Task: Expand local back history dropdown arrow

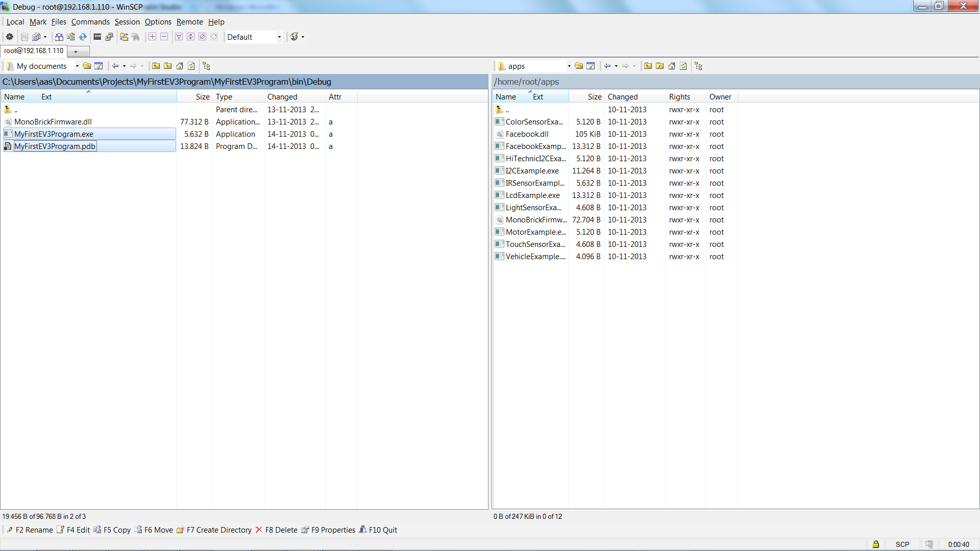Action: tap(124, 66)
